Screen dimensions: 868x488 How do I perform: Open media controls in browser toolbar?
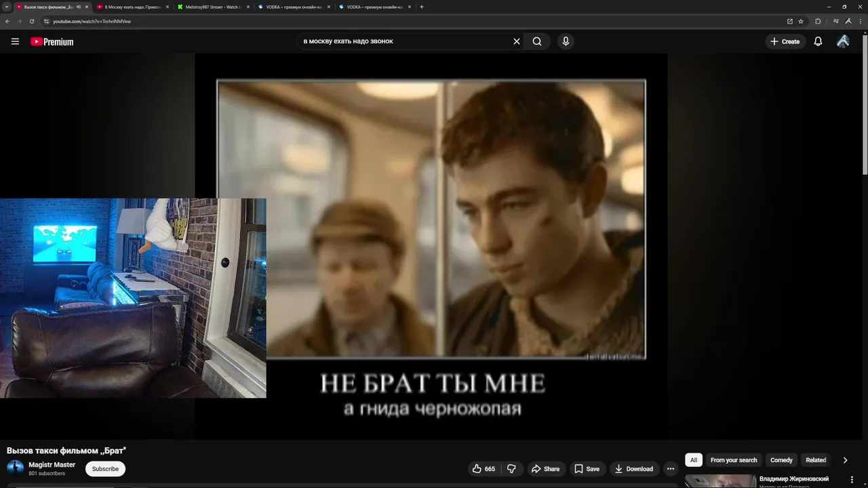836,22
